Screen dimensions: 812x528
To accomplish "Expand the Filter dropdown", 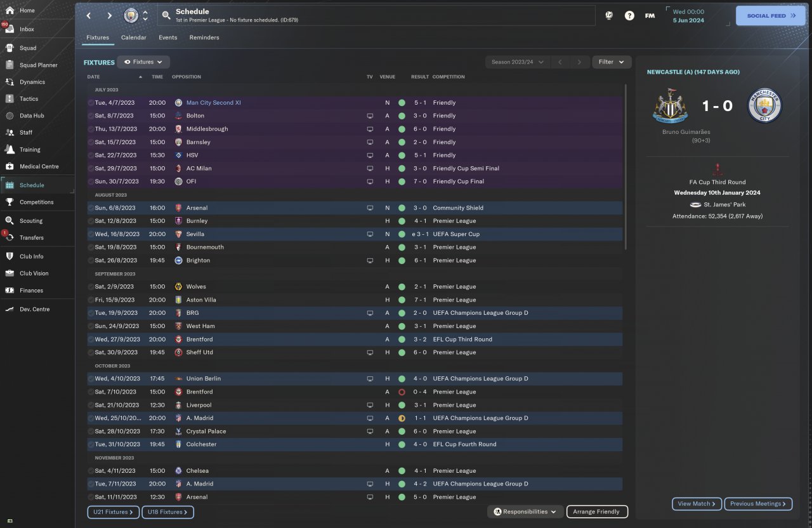I will (612, 62).
